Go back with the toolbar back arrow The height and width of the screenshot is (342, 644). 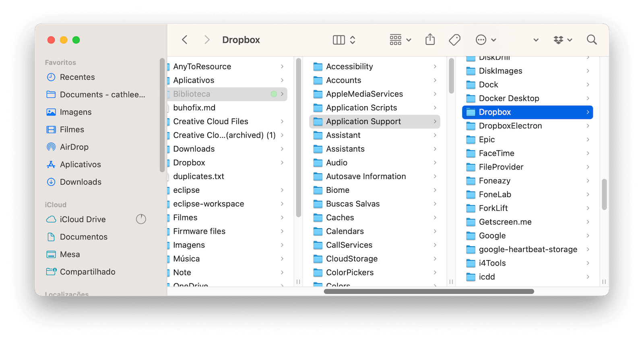185,40
